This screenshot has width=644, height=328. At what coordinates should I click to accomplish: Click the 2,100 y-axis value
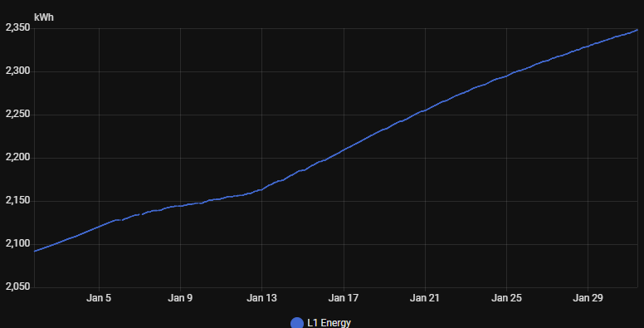(x=17, y=243)
